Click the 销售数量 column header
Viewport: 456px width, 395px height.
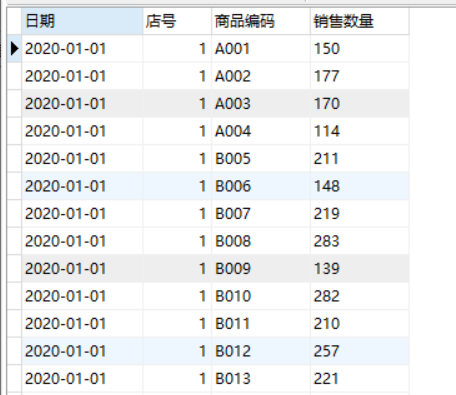coord(360,21)
